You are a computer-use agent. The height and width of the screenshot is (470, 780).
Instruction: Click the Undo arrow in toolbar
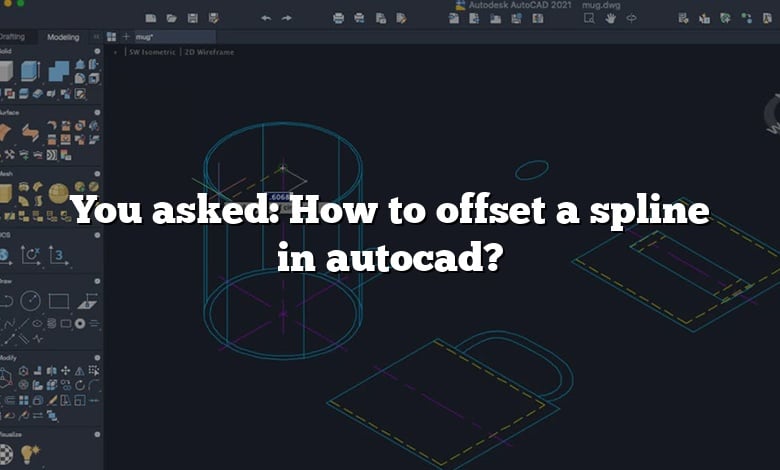click(266, 18)
